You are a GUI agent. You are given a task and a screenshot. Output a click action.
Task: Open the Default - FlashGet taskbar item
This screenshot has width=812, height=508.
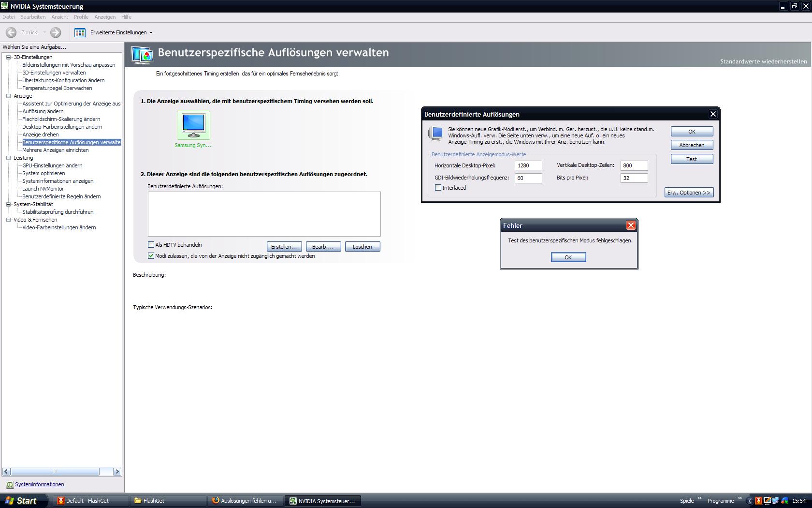coord(91,501)
